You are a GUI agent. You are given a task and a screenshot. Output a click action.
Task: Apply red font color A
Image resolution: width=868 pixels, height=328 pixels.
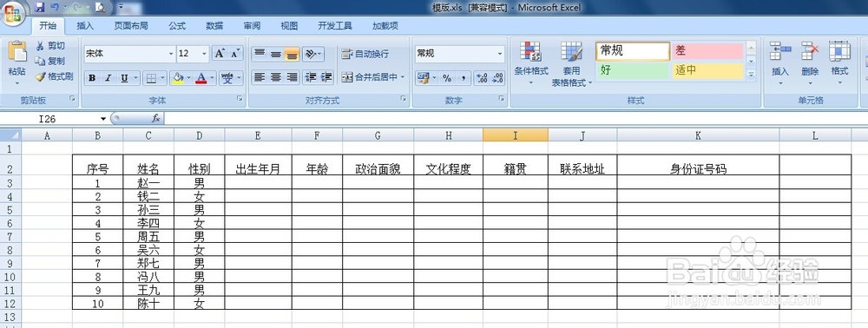(x=201, y=78)
